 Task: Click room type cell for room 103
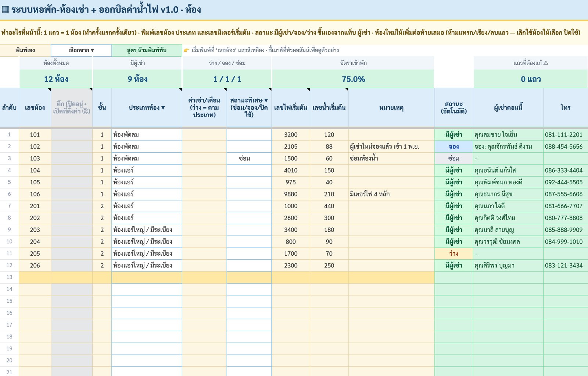[147, 159]
